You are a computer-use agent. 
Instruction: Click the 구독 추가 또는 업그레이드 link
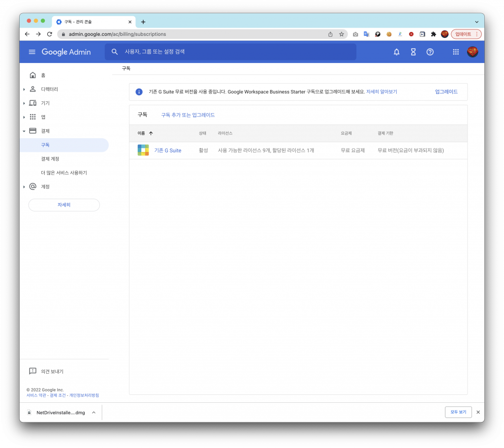click(188, 115)
